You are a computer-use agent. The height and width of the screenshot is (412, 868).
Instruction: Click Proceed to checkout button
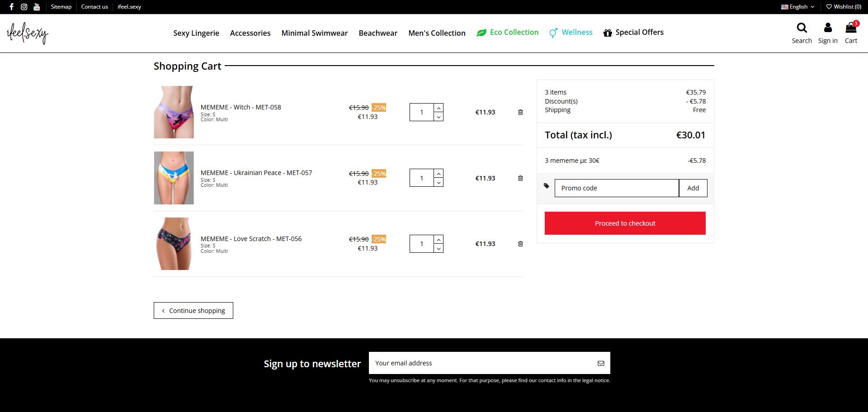click(625, 223)
